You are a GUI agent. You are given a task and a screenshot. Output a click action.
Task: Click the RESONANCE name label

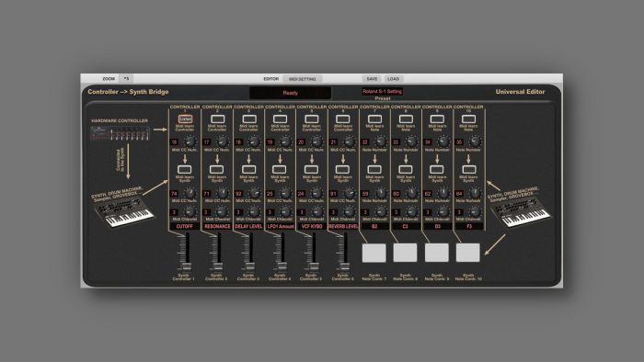coord(217,226)
